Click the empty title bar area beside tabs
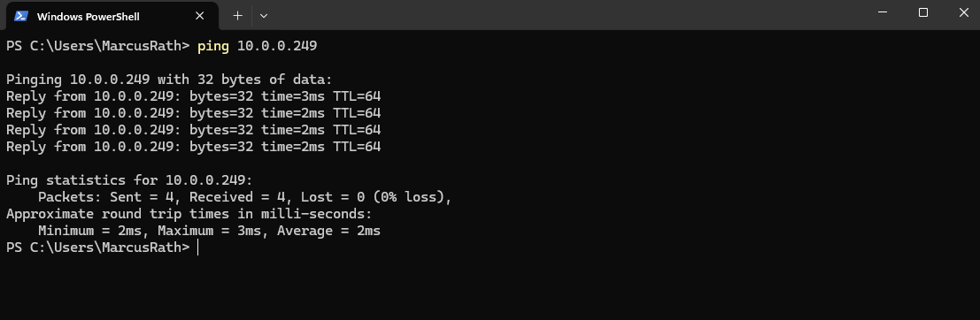 (x=562, y=15)
